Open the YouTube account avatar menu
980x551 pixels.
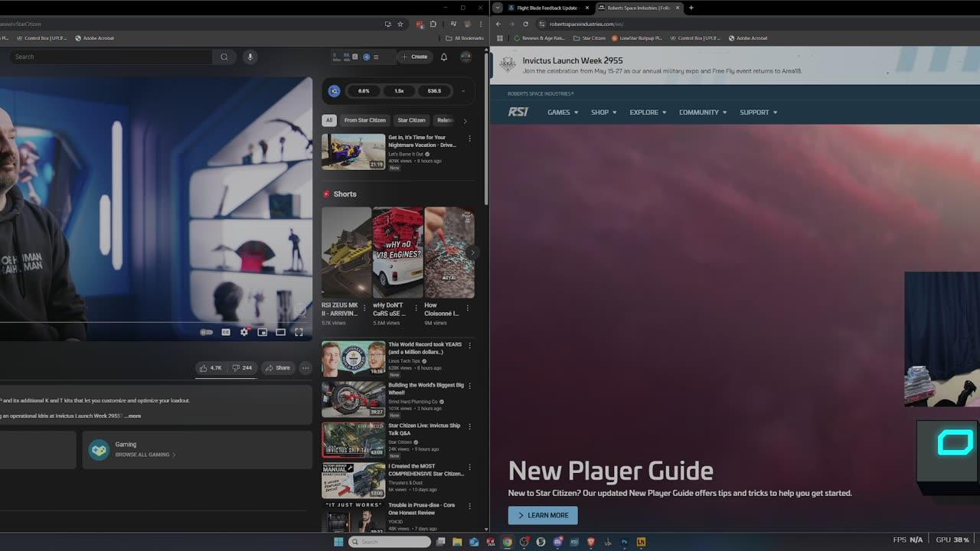(x=465, y=57)
